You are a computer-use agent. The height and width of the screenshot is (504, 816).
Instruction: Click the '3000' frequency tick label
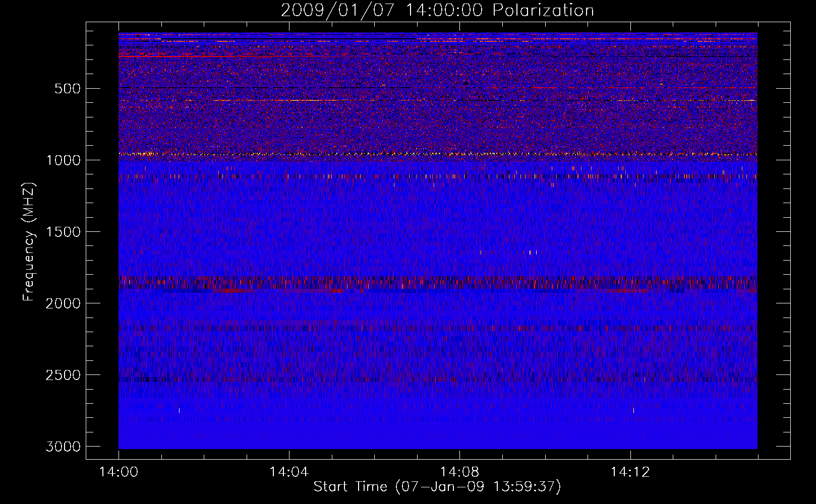(x=63, y=447)
